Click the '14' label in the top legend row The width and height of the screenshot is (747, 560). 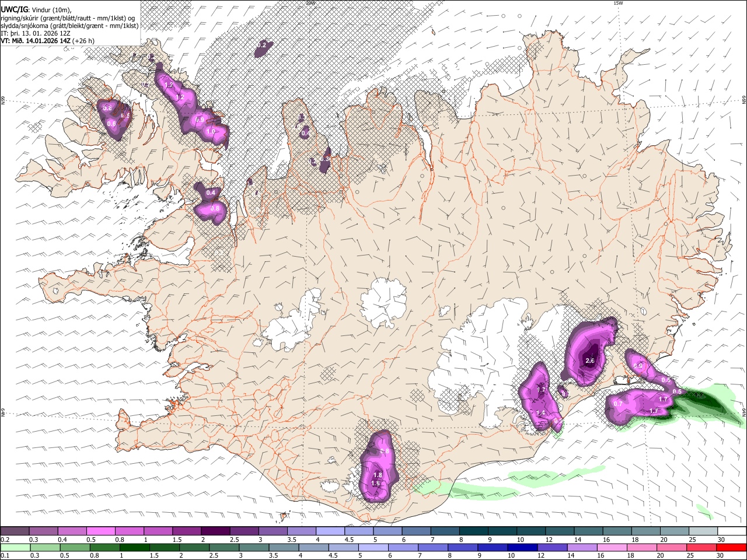pyautogui.click(x=577, y=540)
